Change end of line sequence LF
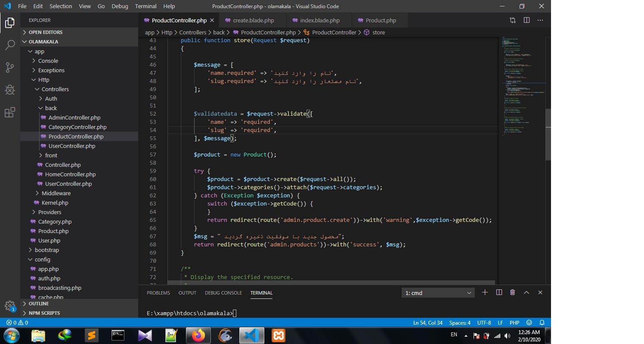This screenshot has height=344, width=644. [501, 322]
